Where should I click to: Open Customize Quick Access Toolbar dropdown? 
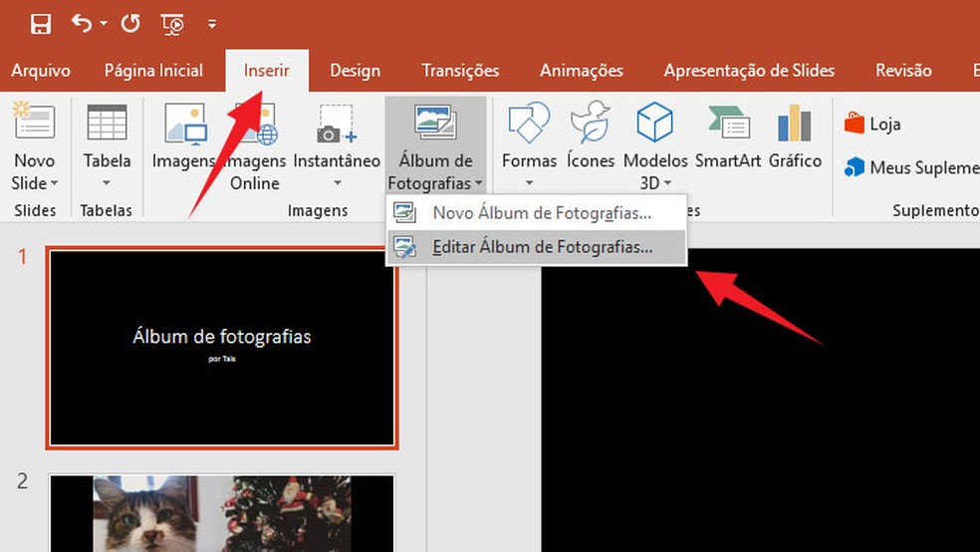point(212,24)
